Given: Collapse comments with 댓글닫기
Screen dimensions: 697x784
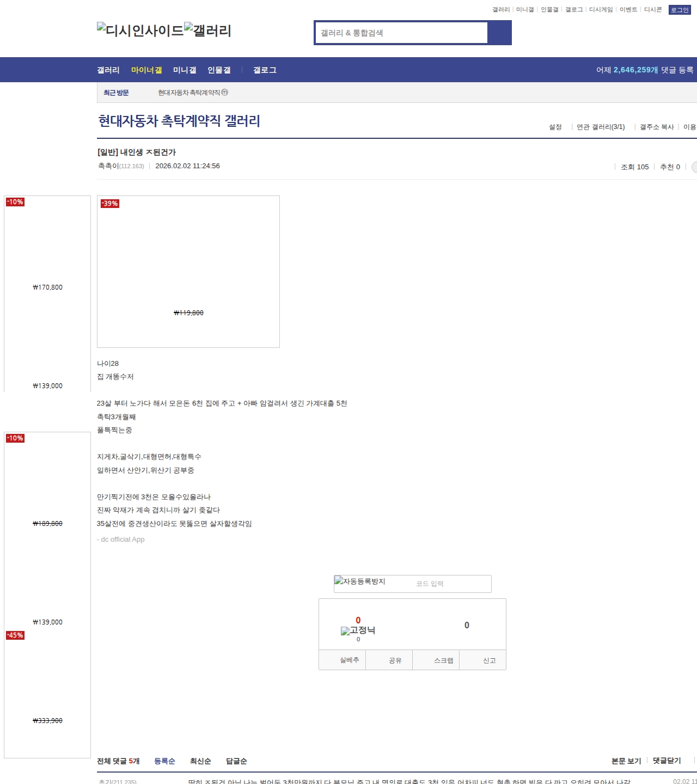Looking at the screenshot, I should (667, 761).
